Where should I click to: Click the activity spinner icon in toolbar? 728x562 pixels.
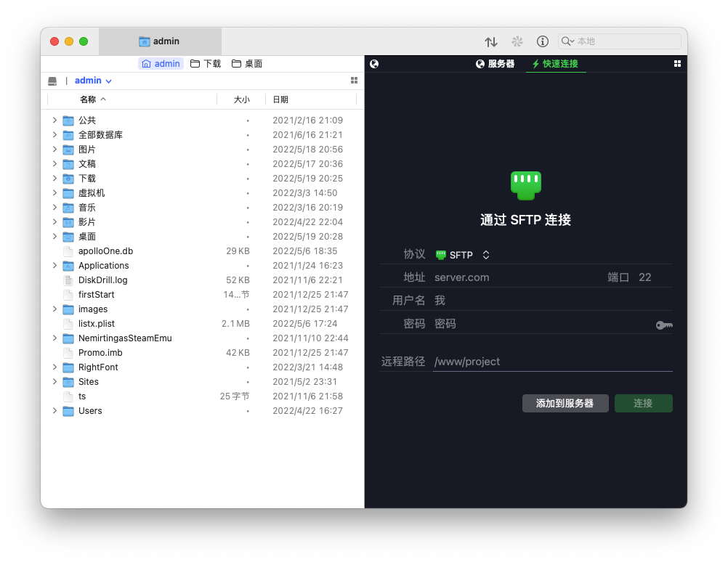[x=517, y=42]
